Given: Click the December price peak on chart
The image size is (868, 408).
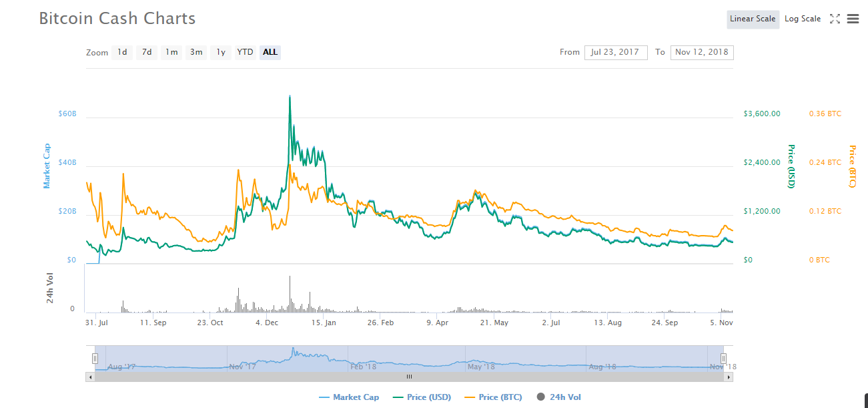Looking at the screenshot, I should point(290,96).
